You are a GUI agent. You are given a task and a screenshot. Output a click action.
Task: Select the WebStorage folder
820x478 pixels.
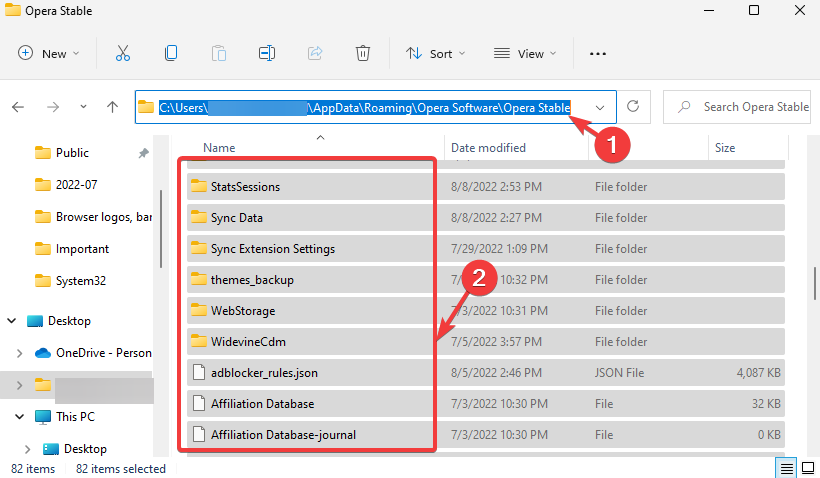(x=486, y=311)
